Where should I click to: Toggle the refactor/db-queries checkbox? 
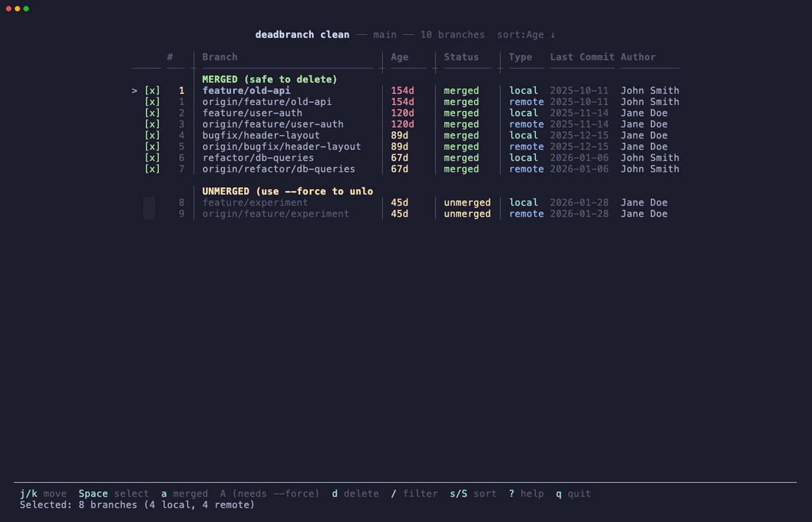tap(152, 158)
